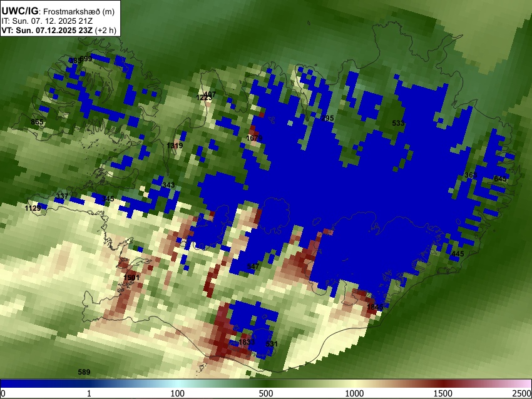Click the 345 value label on map
Viewport: 532px width, 399px height.
tap(108, 199)
